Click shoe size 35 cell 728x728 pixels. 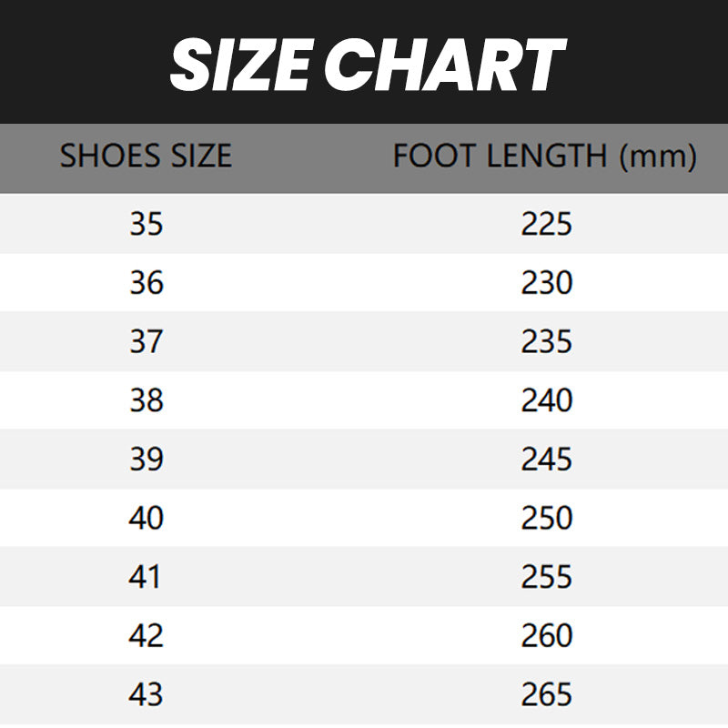pyautogui.click(x=146, y=224)
